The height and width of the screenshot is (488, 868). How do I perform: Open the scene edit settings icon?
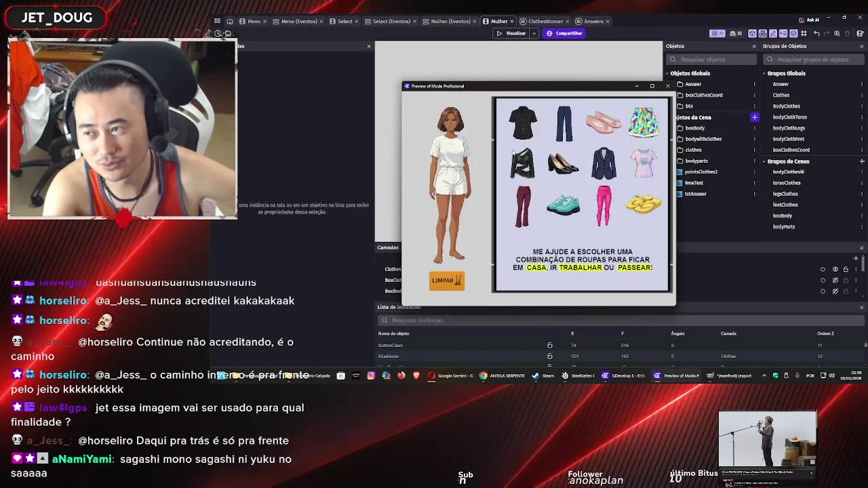[x=860, y=33]
